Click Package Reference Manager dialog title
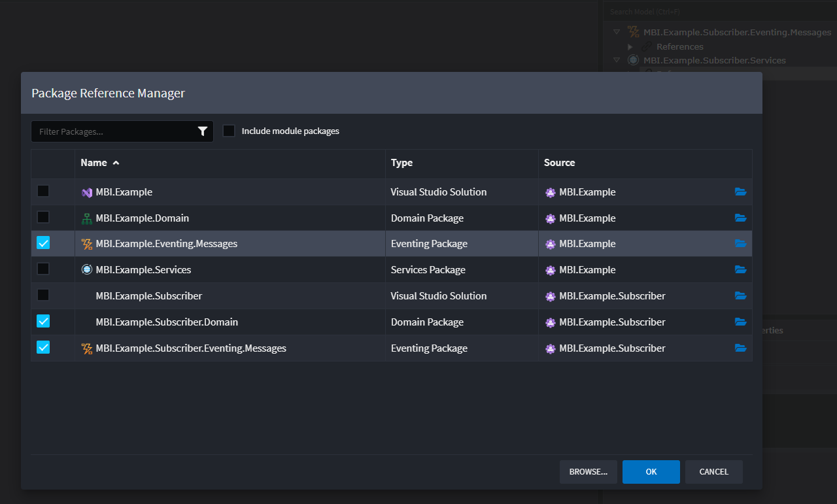Screen dimensions: 837x504 point(108,93)
